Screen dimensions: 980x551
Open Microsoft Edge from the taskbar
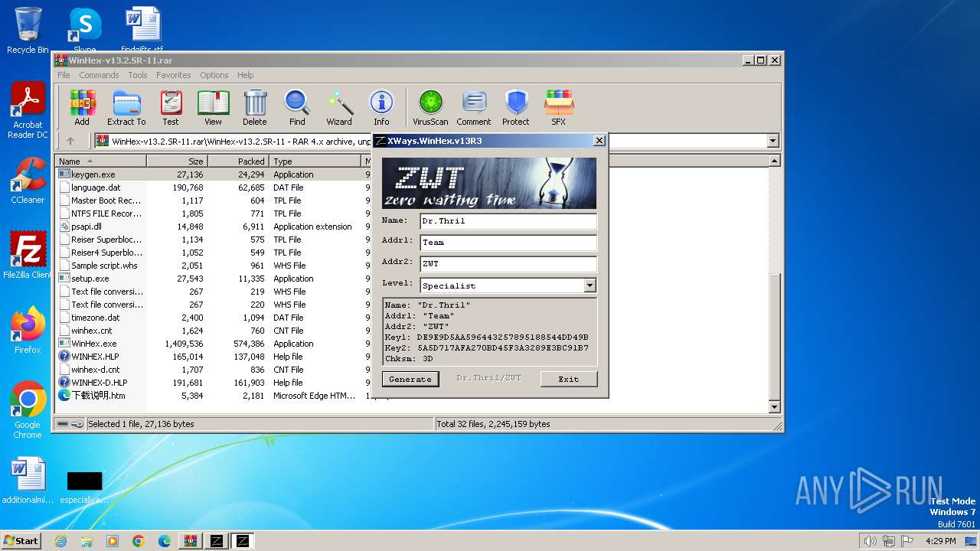[x=165, y=541]
